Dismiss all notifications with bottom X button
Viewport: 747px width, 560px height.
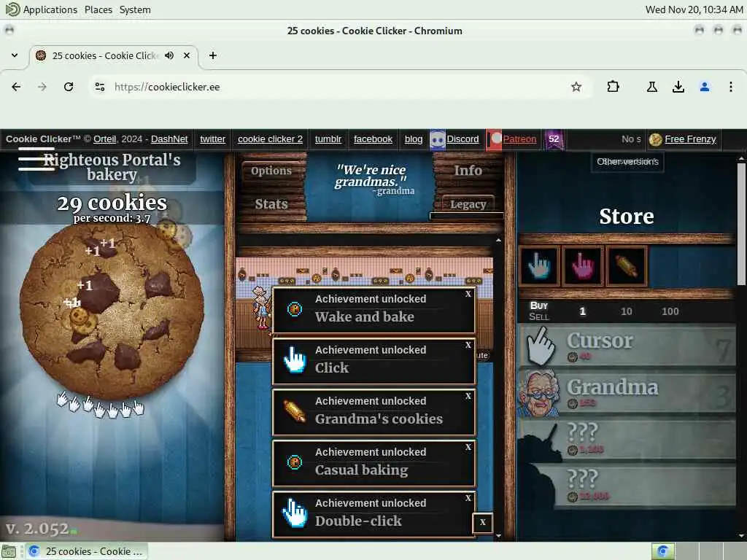[483, 522]
